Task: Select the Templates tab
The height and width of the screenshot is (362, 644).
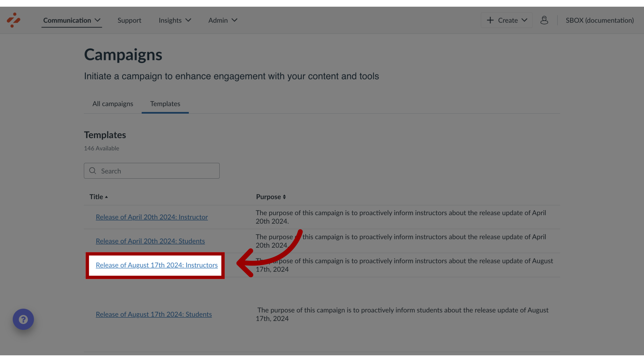Action: coord(165,104)
